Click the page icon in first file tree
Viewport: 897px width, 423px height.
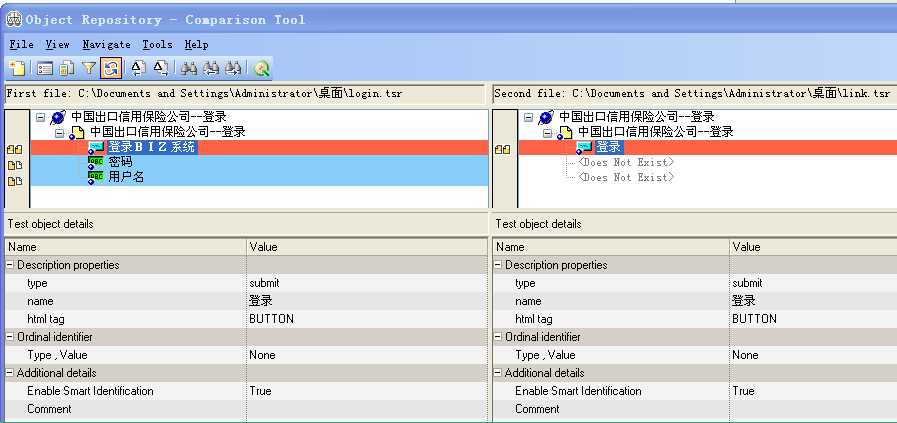pos(77,133)
